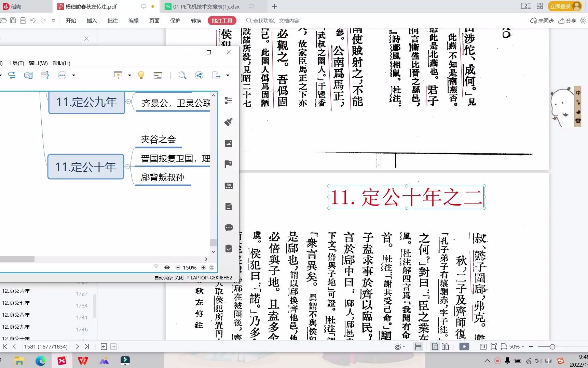
Task: Add a new tab with the plus button
Action: point(274,6)
